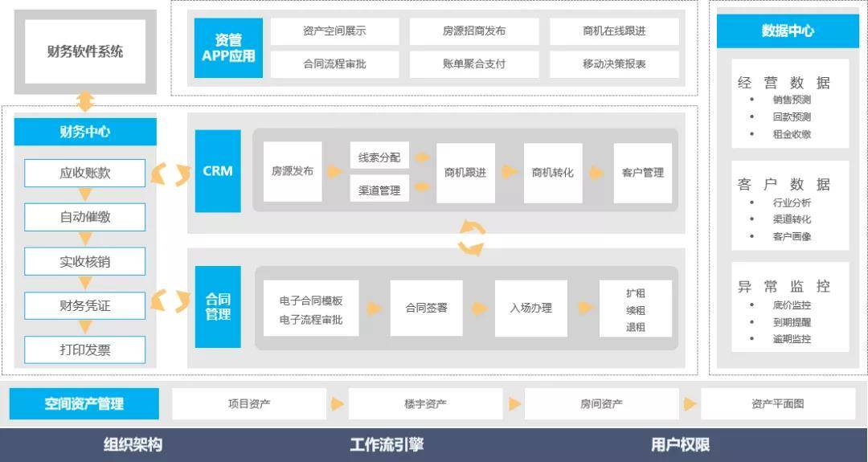
Task: Click down arrow between 应收账款 and 自动催缴
Action: pyautogui.click(x=85, y=194)
